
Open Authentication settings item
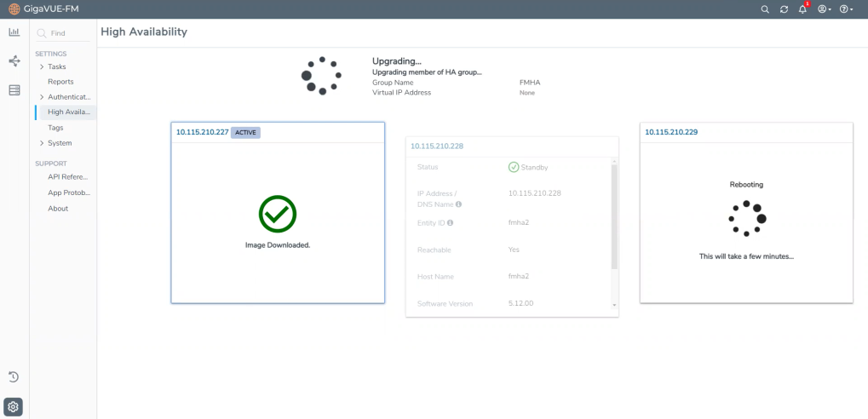[69, 97]
